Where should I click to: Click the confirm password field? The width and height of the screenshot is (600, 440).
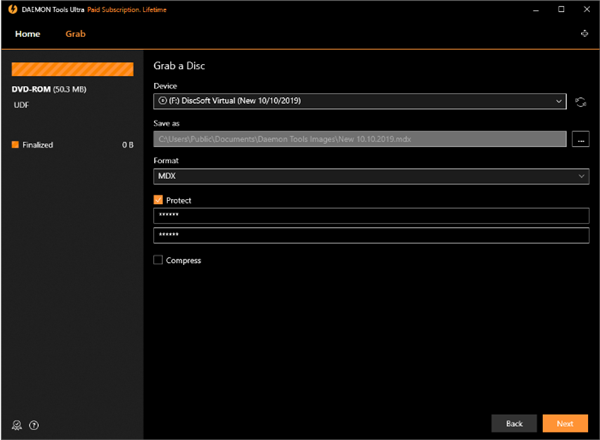(x=371, y=235)
